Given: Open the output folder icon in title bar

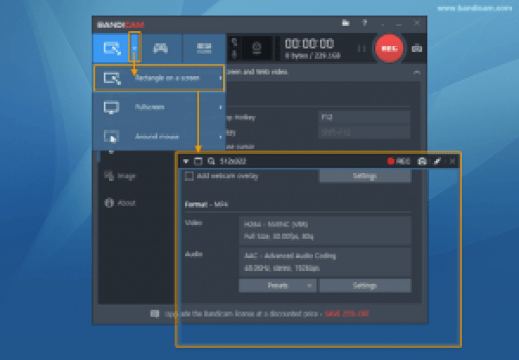Looking at the screenshot, I should tap(346, 23).
